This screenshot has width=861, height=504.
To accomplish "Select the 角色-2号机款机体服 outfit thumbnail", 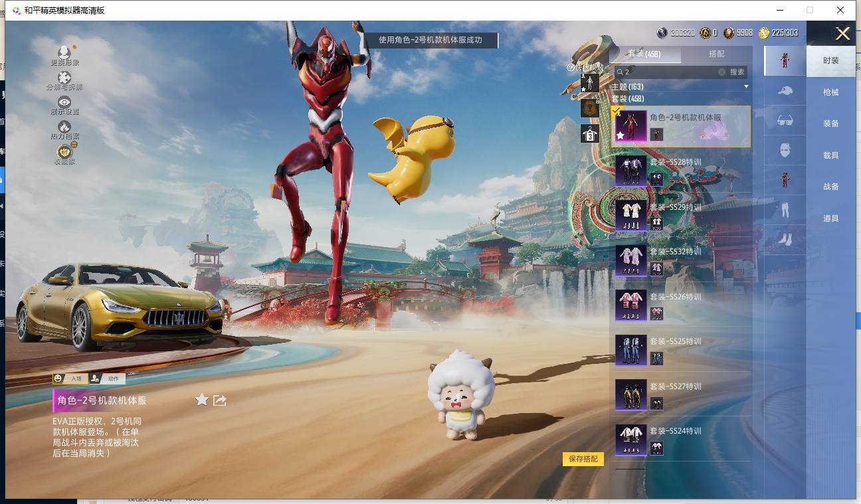I will [x=630, y=126].
